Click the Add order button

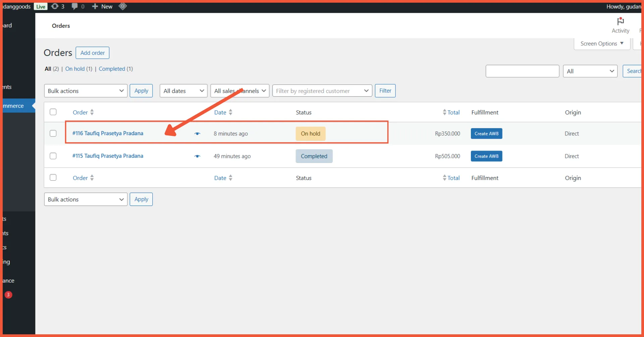(x=92, y=53)
